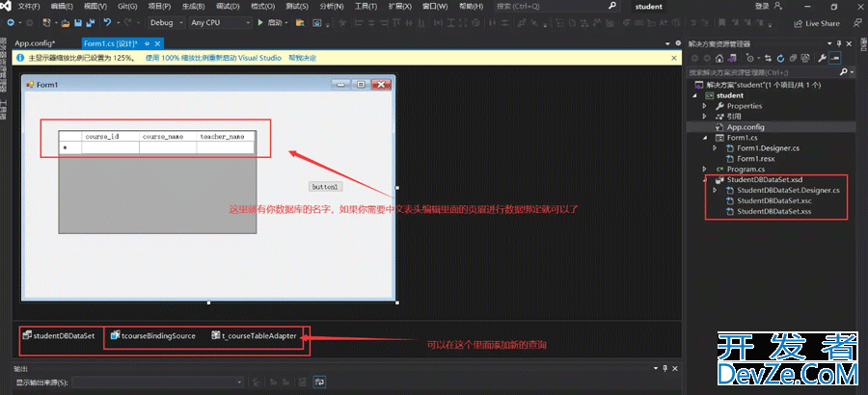
Task: Click the pending changes filter icon
Action: click(750, 58)
